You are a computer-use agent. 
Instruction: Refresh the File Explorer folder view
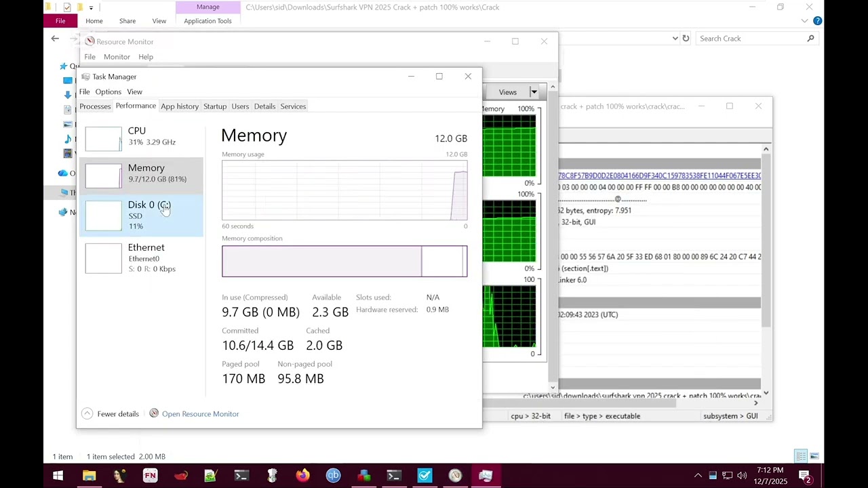tap(686, 39)
